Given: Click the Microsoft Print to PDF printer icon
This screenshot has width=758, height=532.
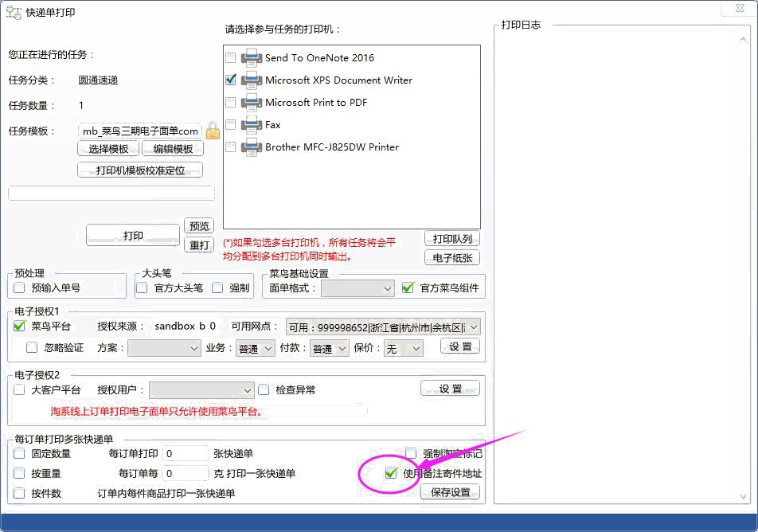Looking at the screenshot, I should click(x=252, y=102).
